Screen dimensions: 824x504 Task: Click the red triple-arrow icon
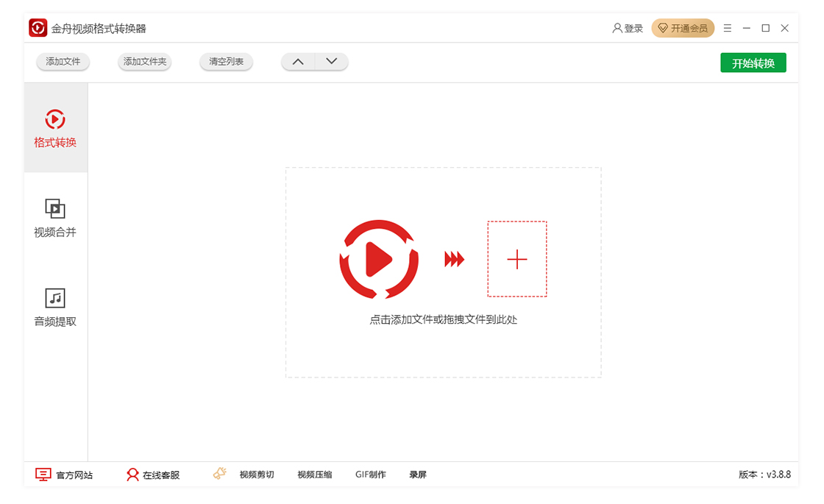(454, 259)
